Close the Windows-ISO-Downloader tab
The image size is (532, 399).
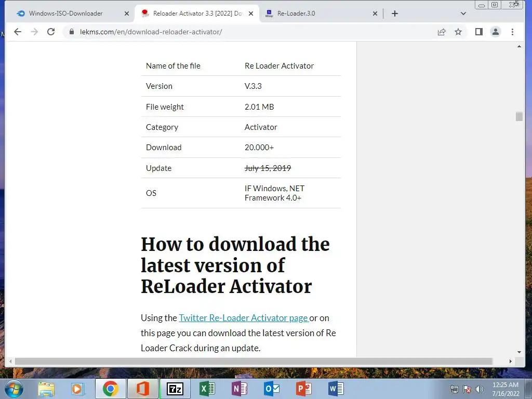point(127,14)
